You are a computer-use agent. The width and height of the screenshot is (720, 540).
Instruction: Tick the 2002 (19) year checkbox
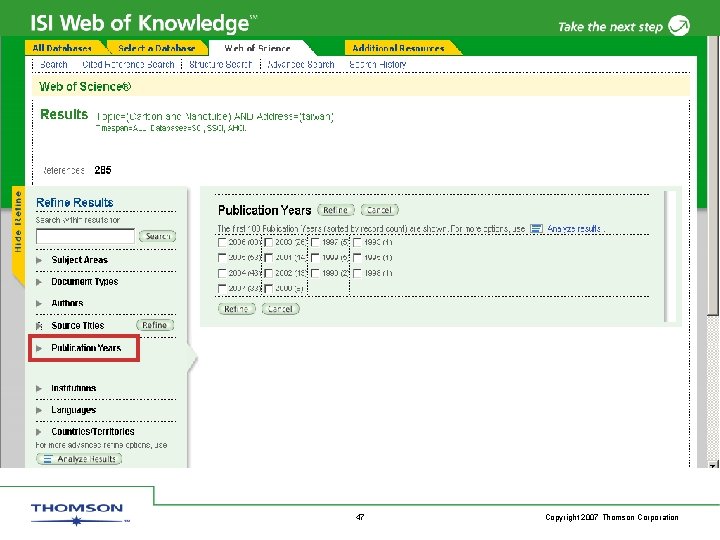coord(269,273)
